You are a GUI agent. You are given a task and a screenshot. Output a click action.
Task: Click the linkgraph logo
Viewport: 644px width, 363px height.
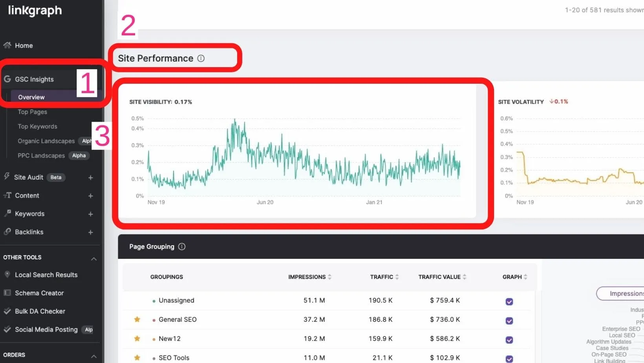coord(35,11)
